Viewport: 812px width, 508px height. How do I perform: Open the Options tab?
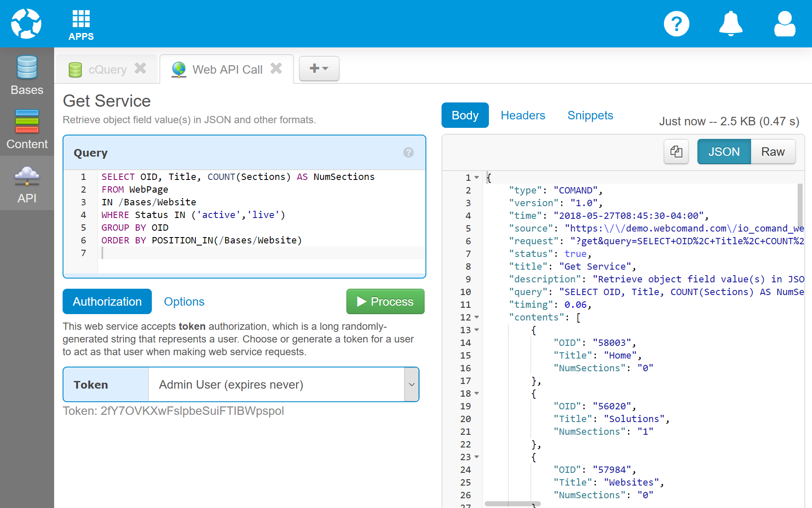(184, 301)
